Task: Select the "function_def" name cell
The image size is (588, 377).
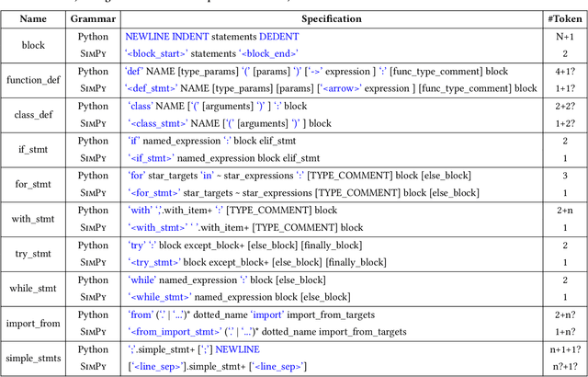Action: 32,80
